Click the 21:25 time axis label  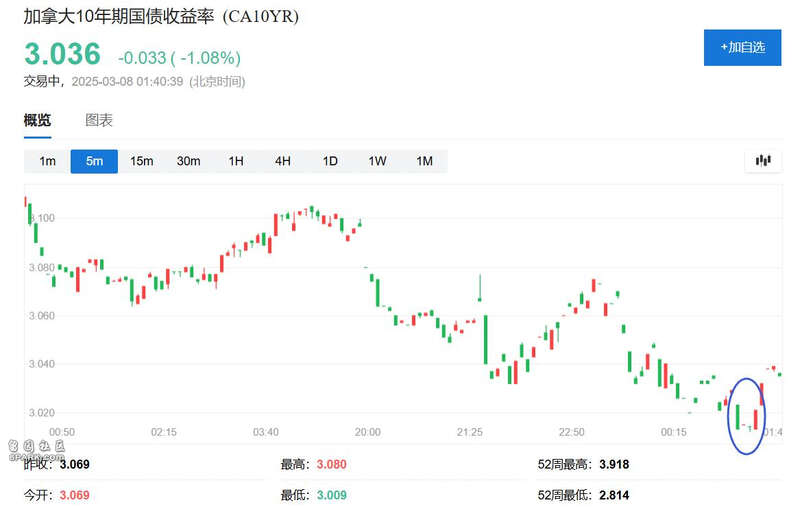(469, 432)
